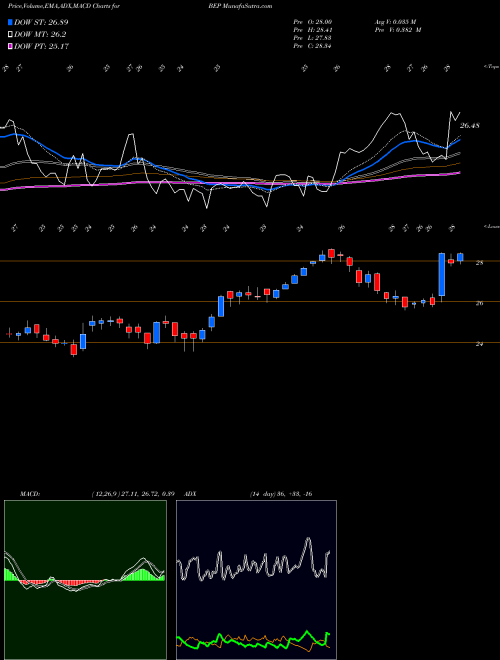The image size is (500, 660).
Task: Click the 'ADX' panel label
Action: pos(191,494)
